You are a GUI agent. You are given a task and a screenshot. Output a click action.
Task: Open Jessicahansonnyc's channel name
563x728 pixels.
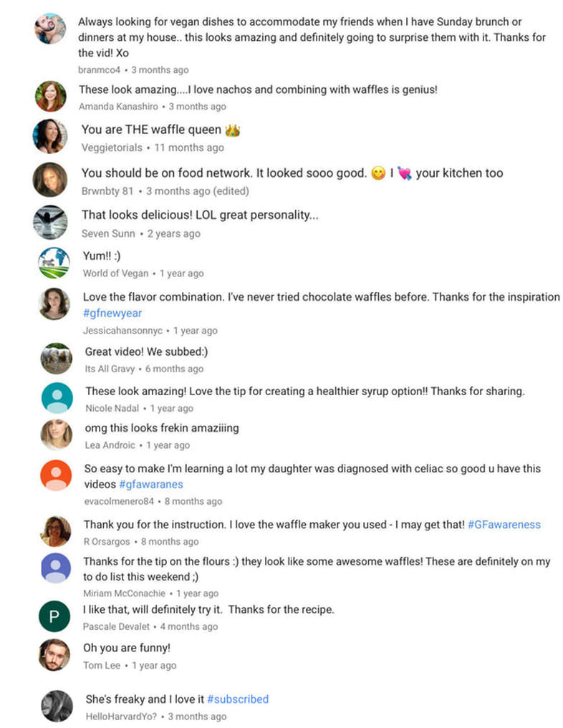click(122, 331)
